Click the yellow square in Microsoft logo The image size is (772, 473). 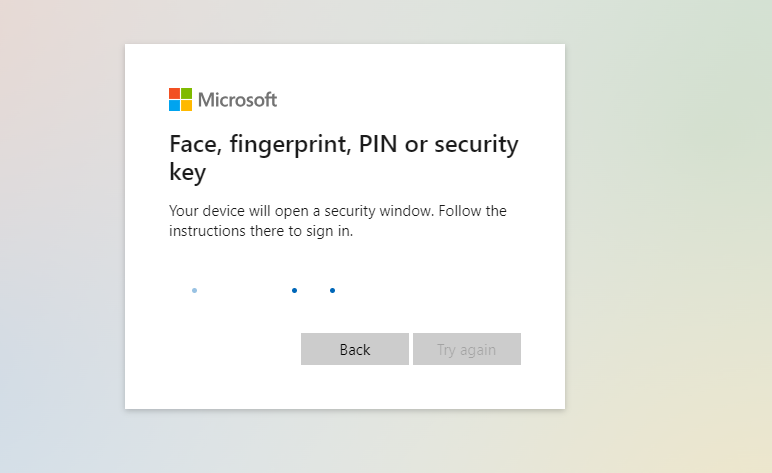(x=187, y=105)
